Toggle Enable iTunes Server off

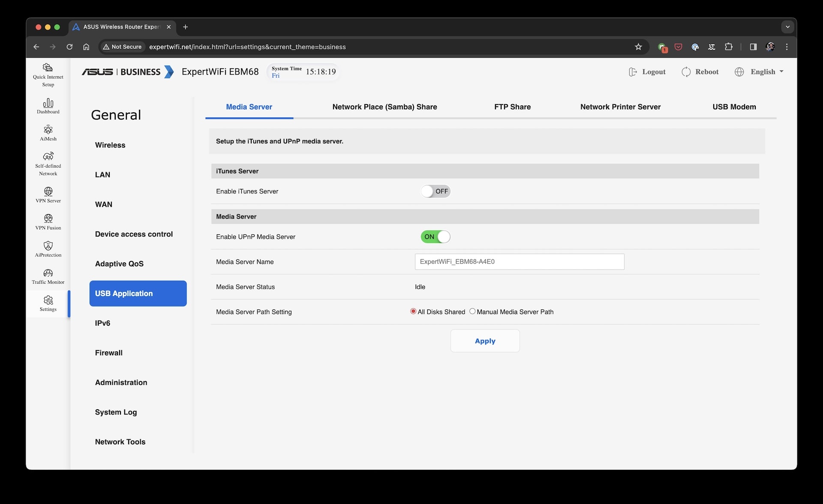coord(435,191)
